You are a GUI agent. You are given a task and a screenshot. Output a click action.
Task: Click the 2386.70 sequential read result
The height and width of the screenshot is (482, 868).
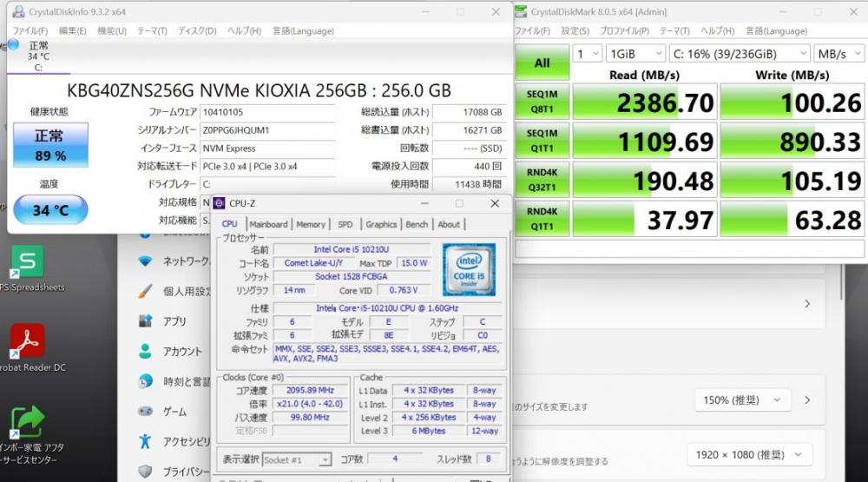coord(645,102)
